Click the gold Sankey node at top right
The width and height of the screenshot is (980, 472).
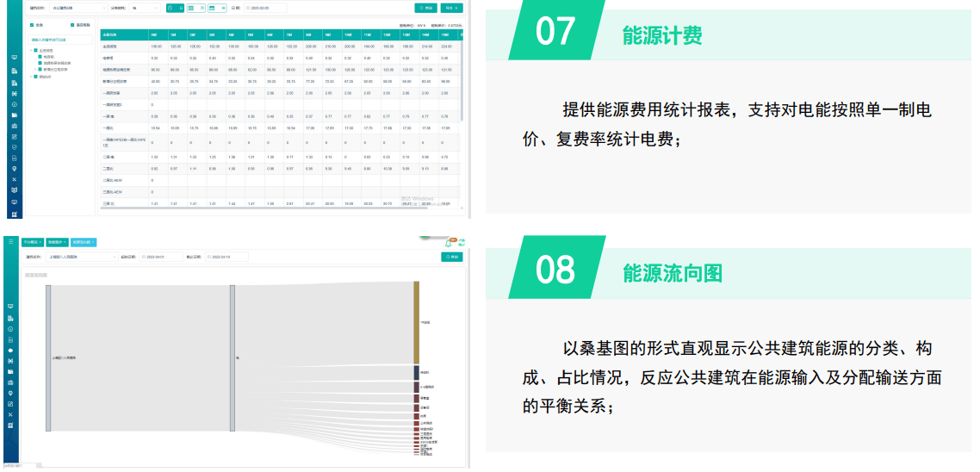point(416,323)
